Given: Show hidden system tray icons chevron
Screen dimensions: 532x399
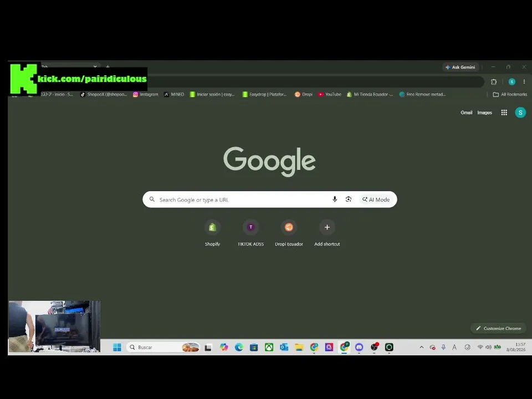Looking at the screenshot, I should [421, 347].
